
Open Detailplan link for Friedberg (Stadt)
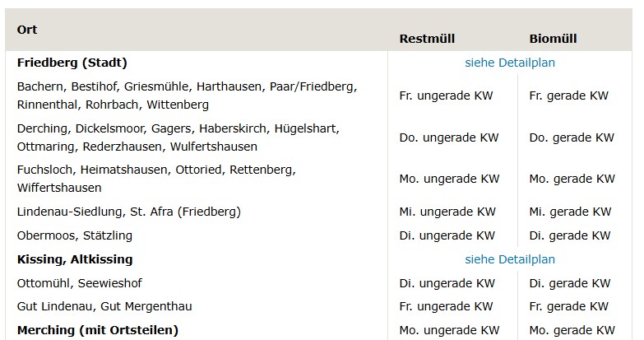[509, 63]
